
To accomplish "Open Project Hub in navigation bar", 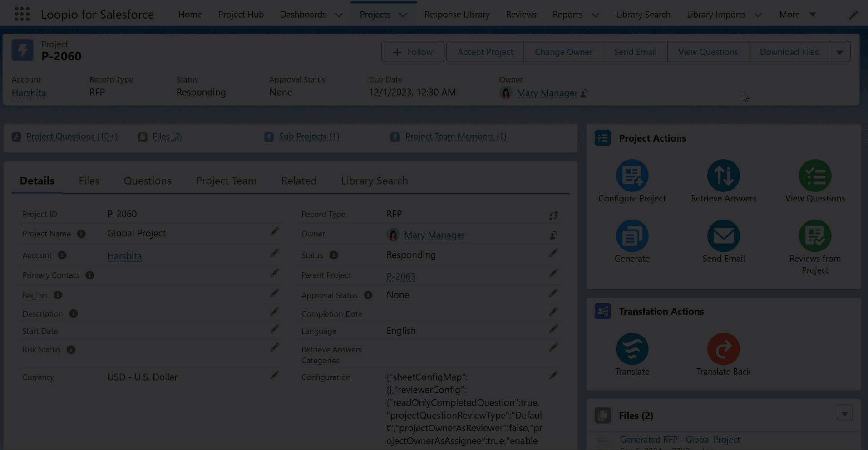I will point(241,15).
